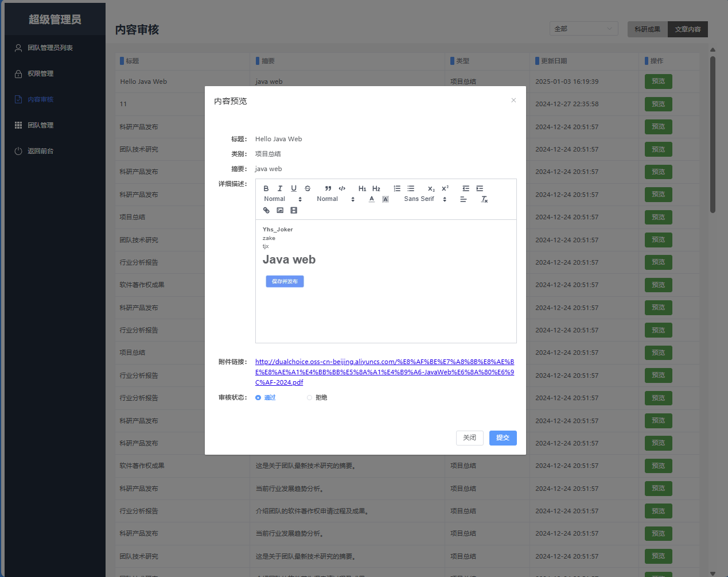Toggle bold formatting in editor toolbar
728x577 pixels.
coord(266,188)
